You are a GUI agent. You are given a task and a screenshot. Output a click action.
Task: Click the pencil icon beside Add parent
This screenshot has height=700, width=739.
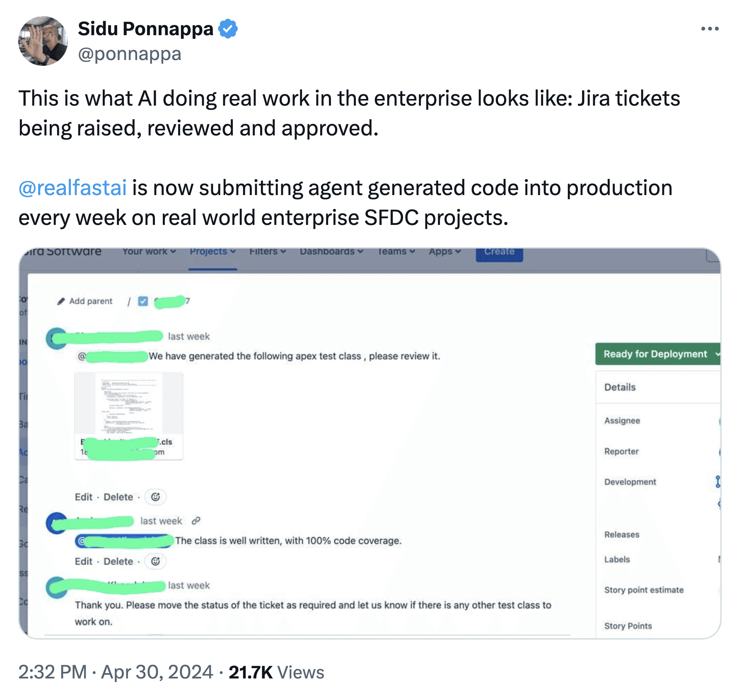61,301
